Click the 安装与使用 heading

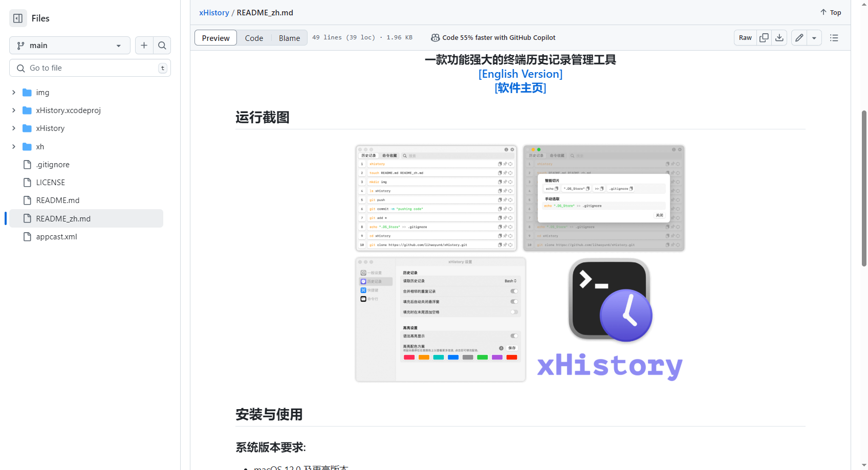pyautogui.click(x=269, y=415)
